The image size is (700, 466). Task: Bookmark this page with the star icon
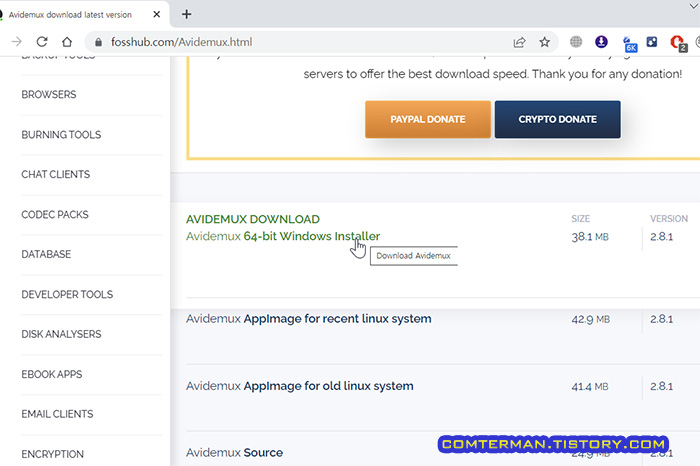[x=544, y=42]
